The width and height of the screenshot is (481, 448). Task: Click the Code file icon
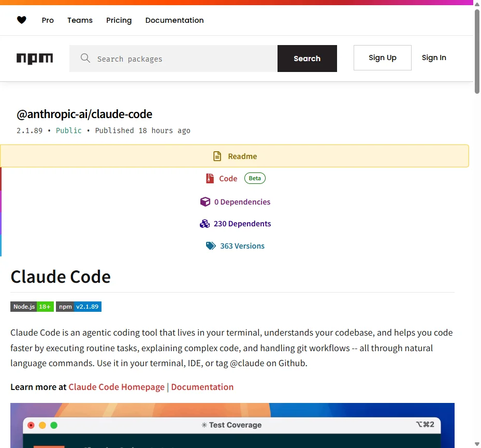[x=209, y=178]
